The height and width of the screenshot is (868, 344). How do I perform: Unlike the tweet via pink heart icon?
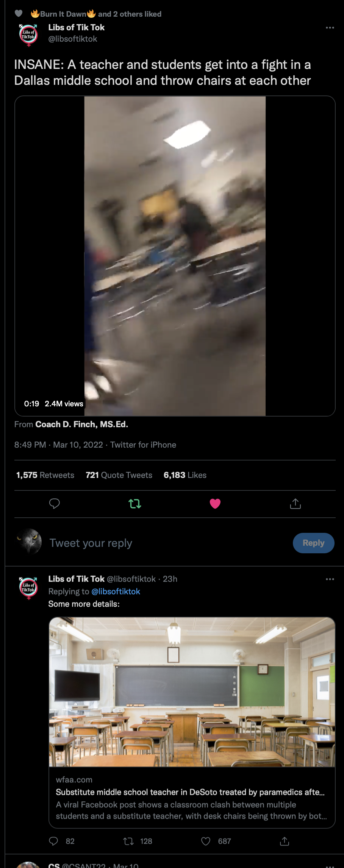click(x=215, y=504)
